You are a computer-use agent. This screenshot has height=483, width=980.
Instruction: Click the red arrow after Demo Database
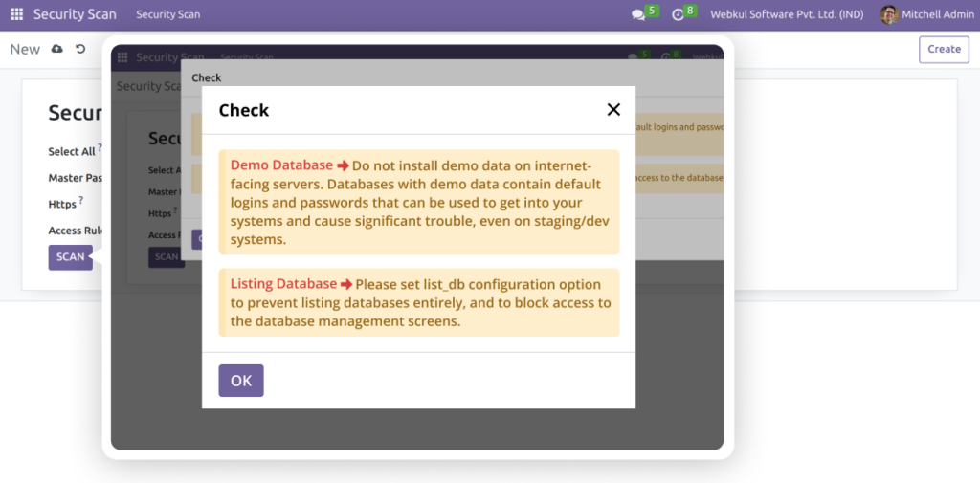344,166
